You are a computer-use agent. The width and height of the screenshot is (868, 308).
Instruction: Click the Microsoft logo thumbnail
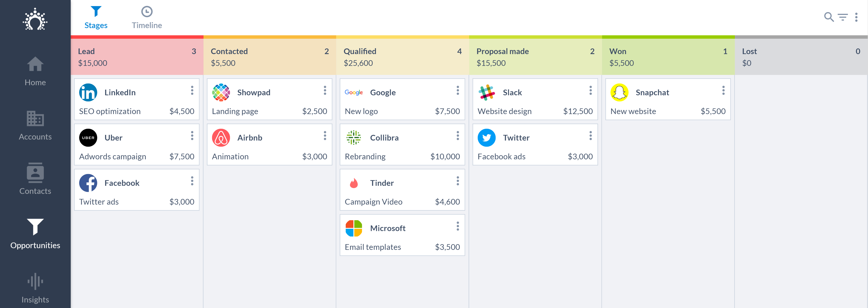point(353,228)
